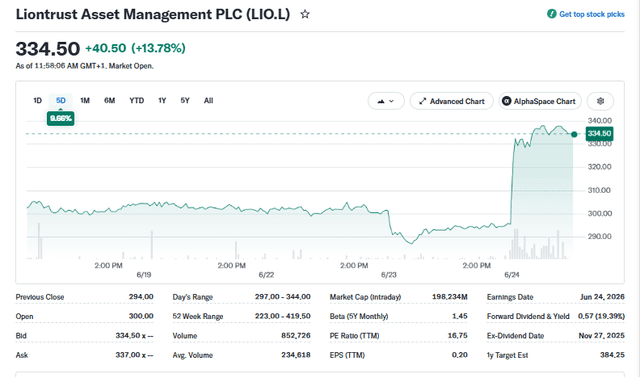The image size is (640, 377).
Task: Click the 334.50 current price tag on chart
Action: click(x=599, y=133)
